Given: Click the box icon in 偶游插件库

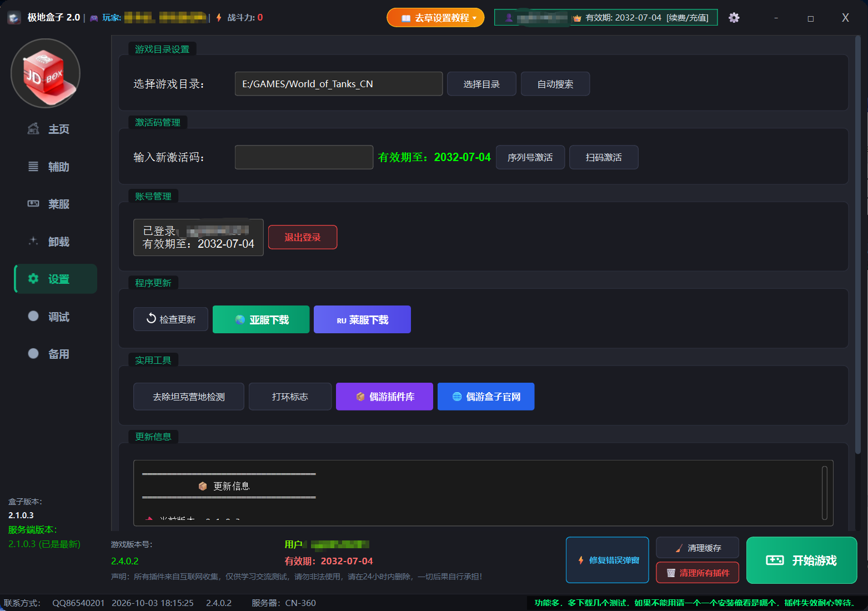Looking at the screenshot, I should click(x=360, y=397).
